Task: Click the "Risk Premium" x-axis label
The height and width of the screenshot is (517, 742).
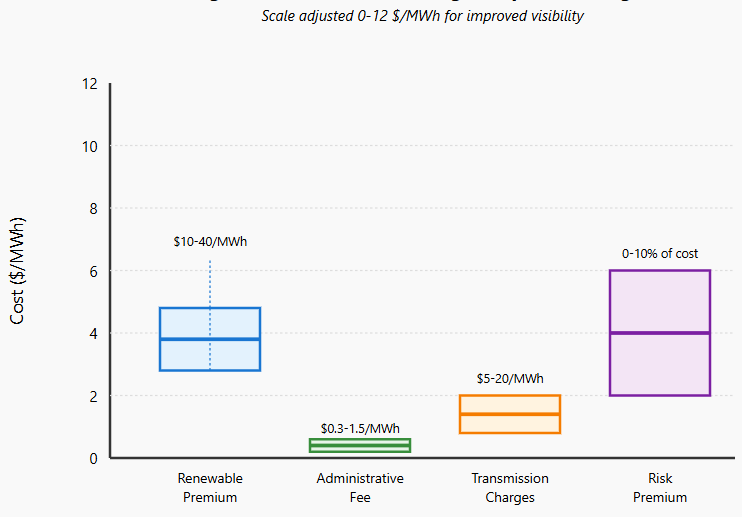Action: click(x=660, y=488)
